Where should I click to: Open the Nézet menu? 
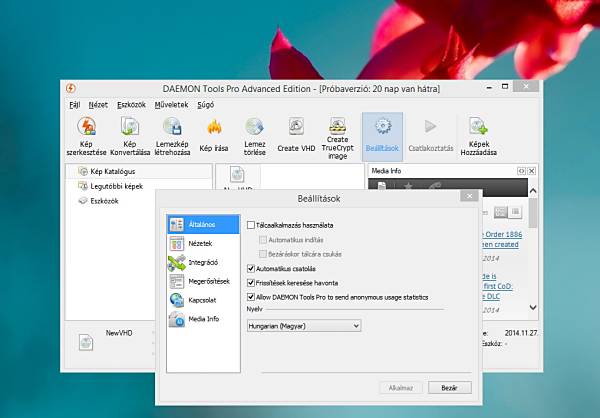(x=98, y=105)
